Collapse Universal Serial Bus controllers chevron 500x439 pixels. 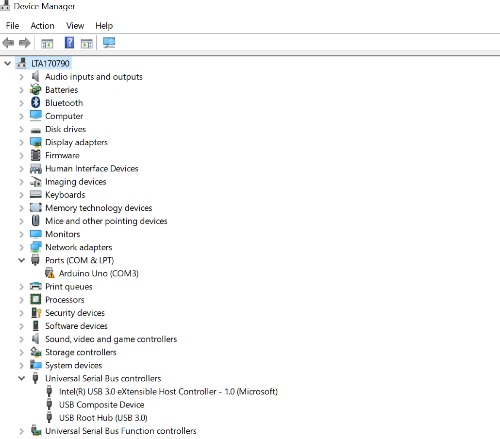click(x=21, y=378)
